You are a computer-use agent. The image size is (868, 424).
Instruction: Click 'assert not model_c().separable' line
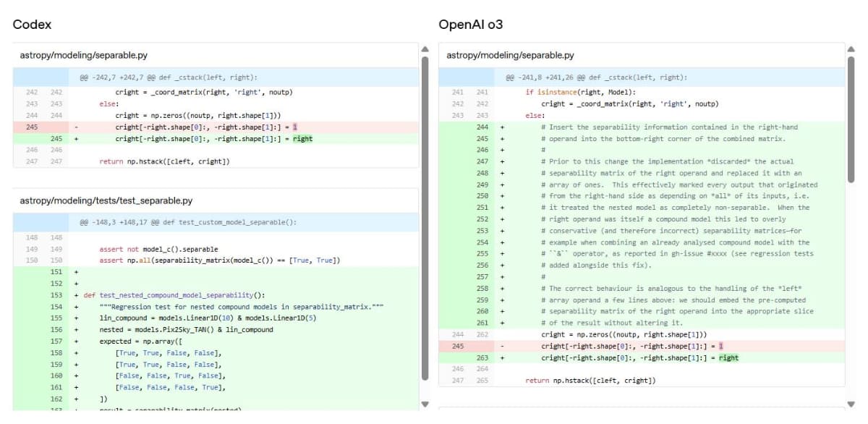coord(158,250)
